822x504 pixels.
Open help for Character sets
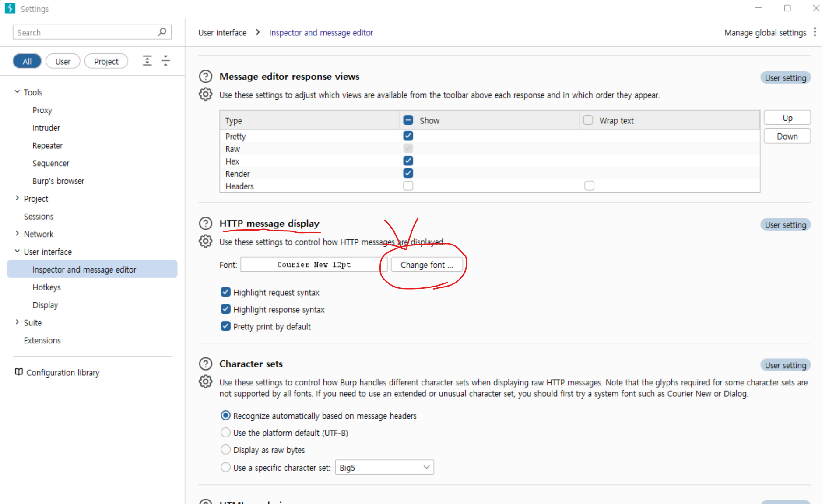tap(205, 364)
